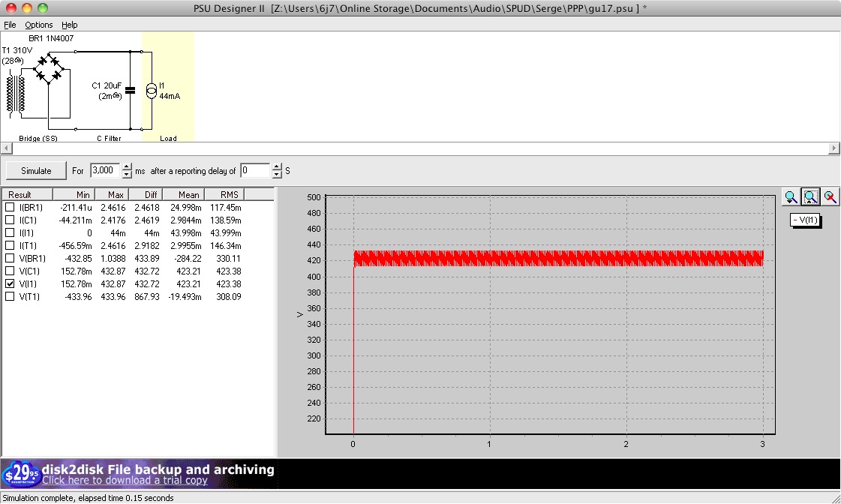Select the capacitor C1 symbol
The height and width of the screenshot is (504, 841).
(130, 91)
